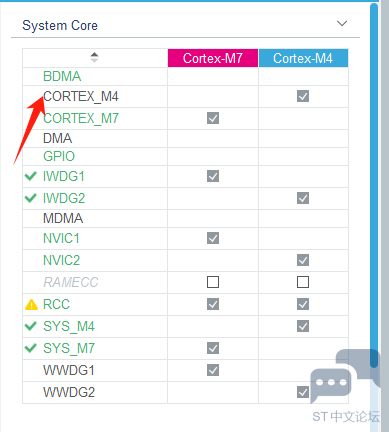Viewport: 389px width, 432px height.
Task: Select SYS_M7 entry
Action: [69, 348]
